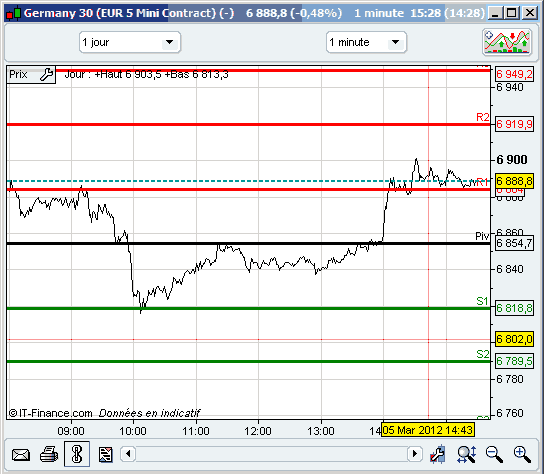Open the indicators chart icon top right
The image size is (544, 474).
507,42
